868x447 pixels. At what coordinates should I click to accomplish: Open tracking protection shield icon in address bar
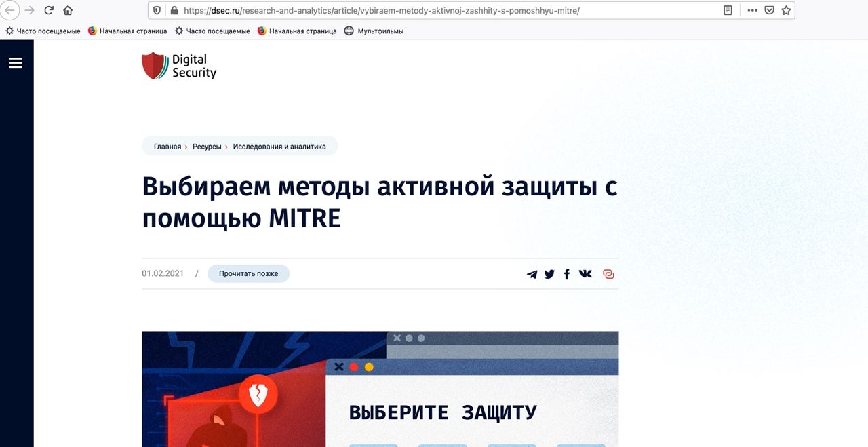(x=157, y=10)
